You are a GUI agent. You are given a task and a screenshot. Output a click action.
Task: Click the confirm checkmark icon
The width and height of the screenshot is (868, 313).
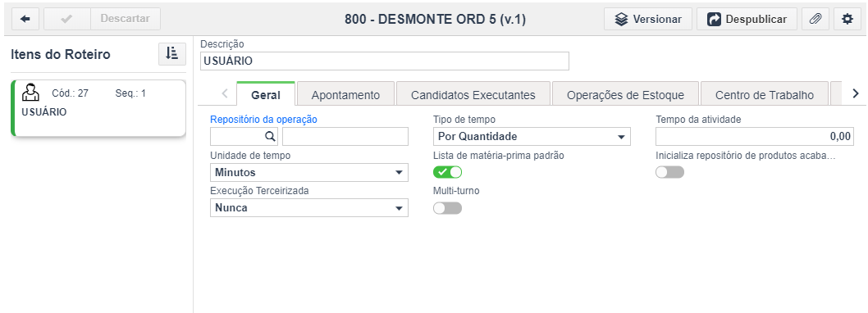(67, 19)
